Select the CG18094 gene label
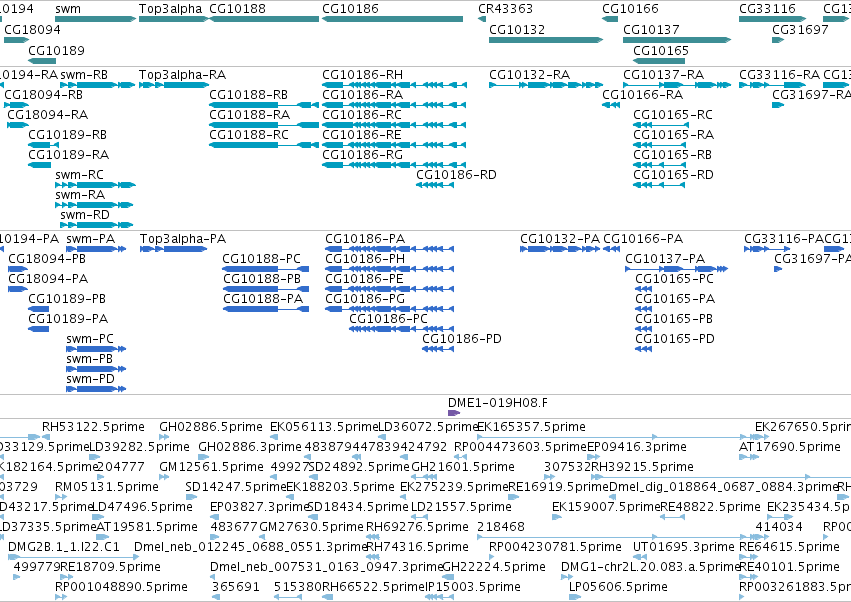This screenshot has height=602, width=851. point(32,29)
